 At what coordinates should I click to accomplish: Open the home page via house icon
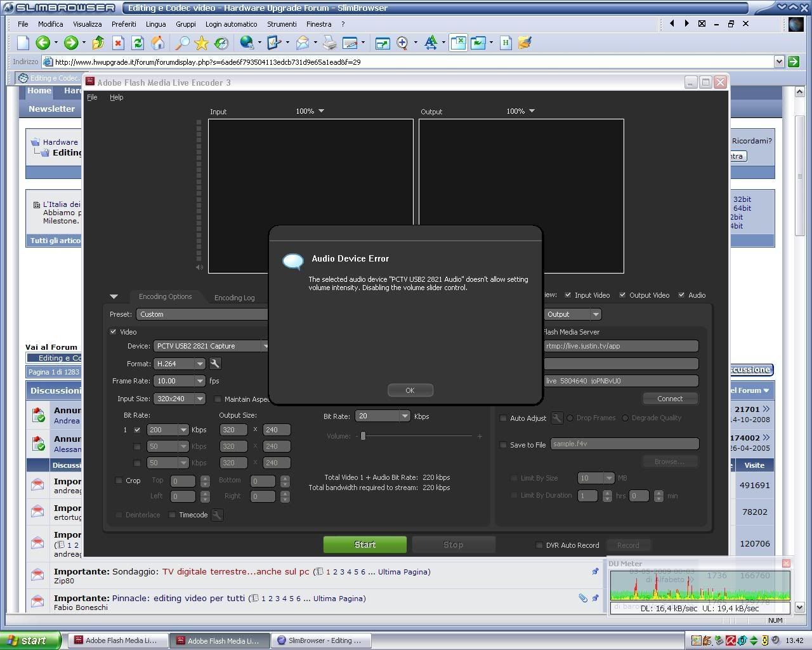pyautogui.click(x=157, y=43)
